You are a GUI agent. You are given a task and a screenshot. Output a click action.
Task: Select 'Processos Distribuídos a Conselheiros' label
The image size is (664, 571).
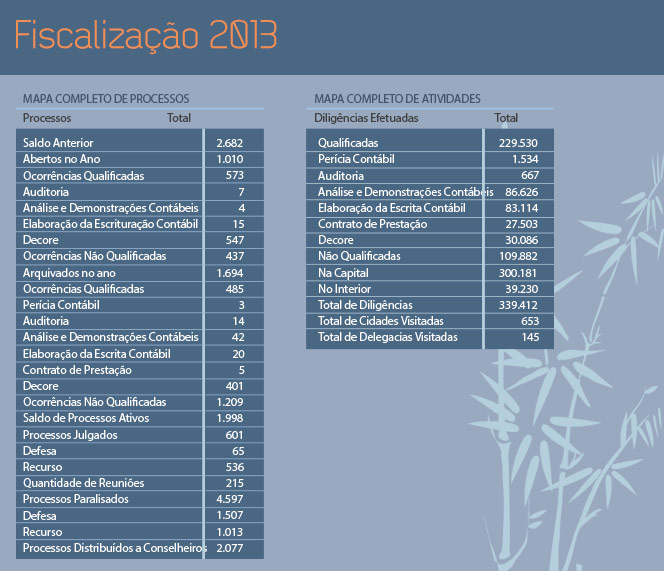pyautogui.click(x=115, y=548)
